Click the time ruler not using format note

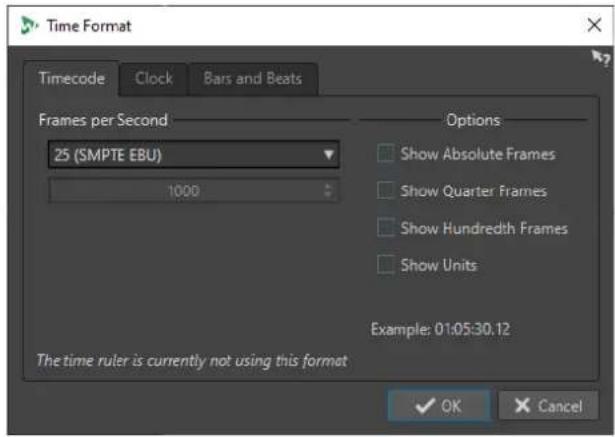(x=192, y=361)
